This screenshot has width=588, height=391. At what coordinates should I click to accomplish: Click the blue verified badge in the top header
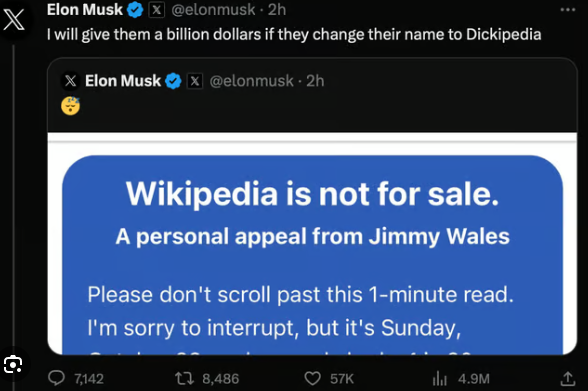(x=135, y=10)
